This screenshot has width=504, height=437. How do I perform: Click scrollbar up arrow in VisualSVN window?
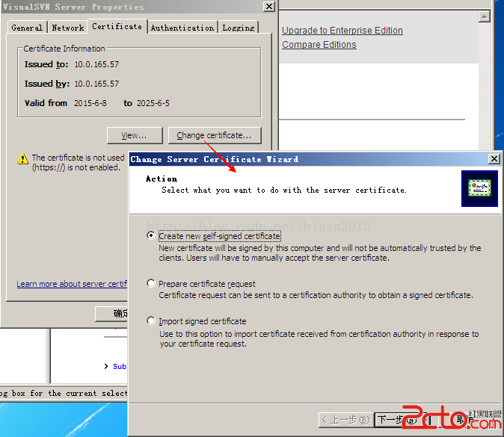click(484, 16)
